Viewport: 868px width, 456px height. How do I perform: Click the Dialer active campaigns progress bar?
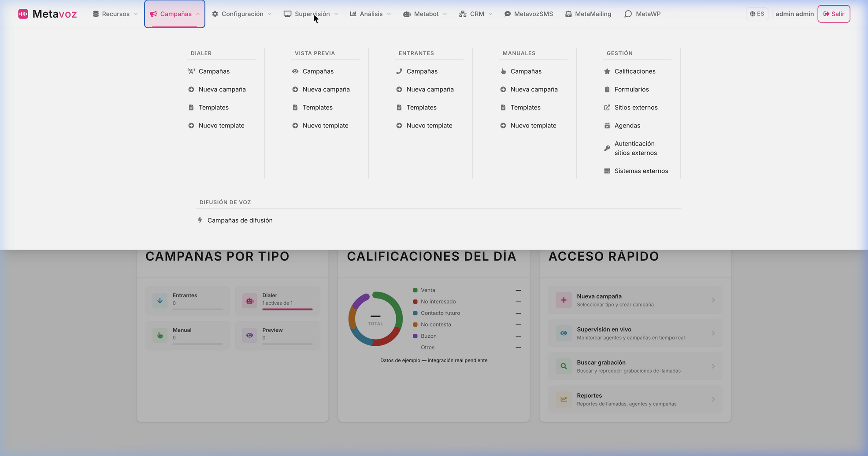[287, 310]
